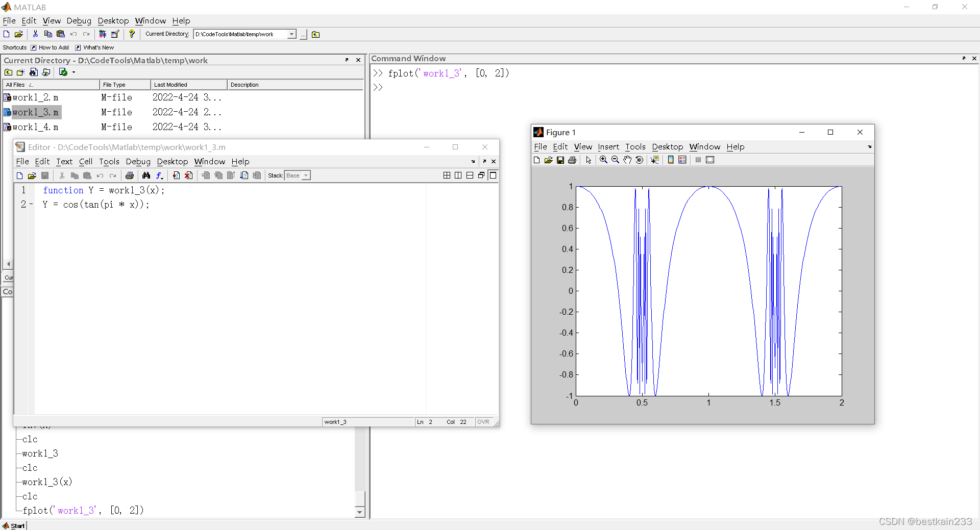Click the fplot entry in Command History
980x530 pixels.
(83, 510)
